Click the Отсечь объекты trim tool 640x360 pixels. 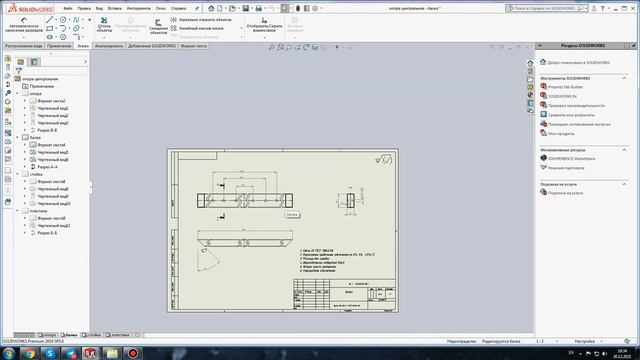(x=104, y=24)
